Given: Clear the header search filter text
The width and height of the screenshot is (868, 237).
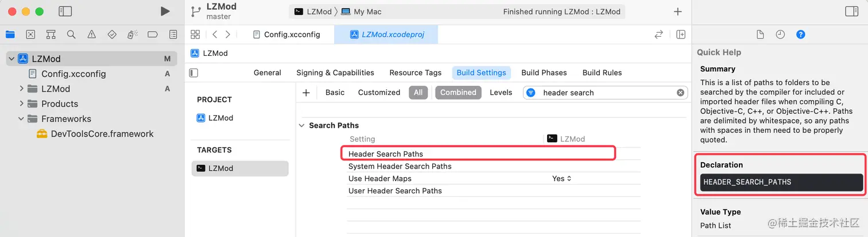Looking at the screenshot, I should pyautogui.click(x=680, y=93).
